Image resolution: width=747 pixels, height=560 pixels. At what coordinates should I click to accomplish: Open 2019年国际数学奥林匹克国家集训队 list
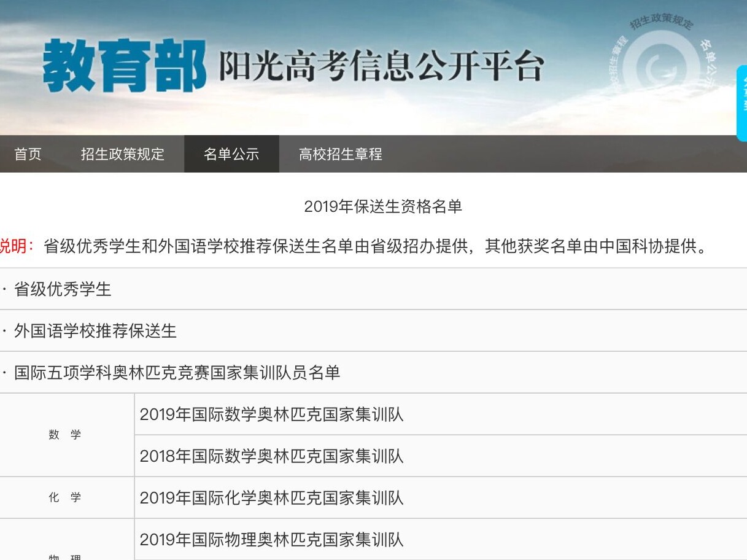(271, 414)
